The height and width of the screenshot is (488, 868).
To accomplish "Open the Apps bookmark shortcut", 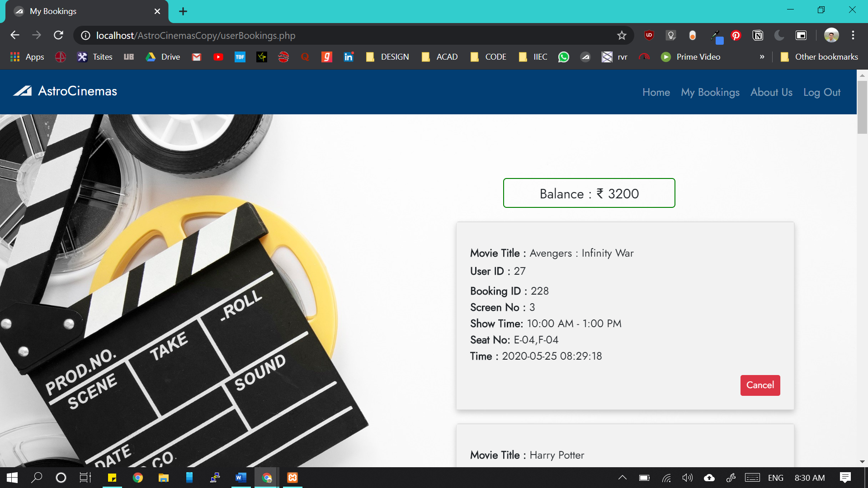I will pos(27,57).
